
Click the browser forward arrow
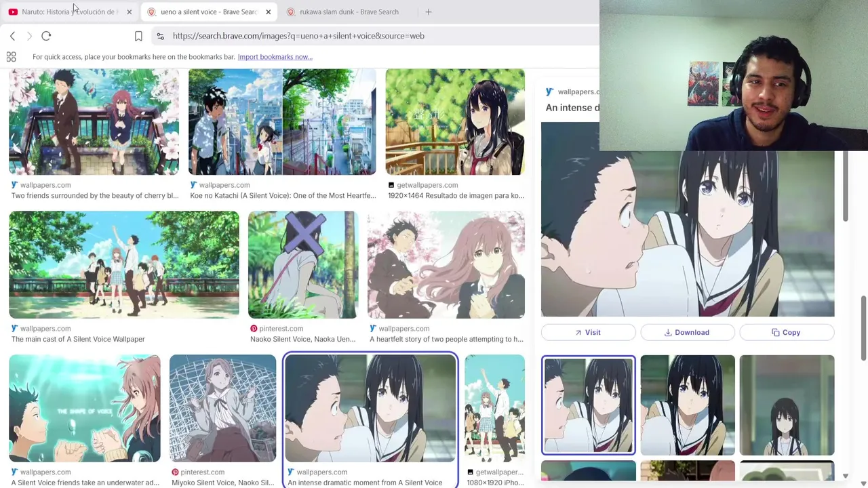[29, 36]
